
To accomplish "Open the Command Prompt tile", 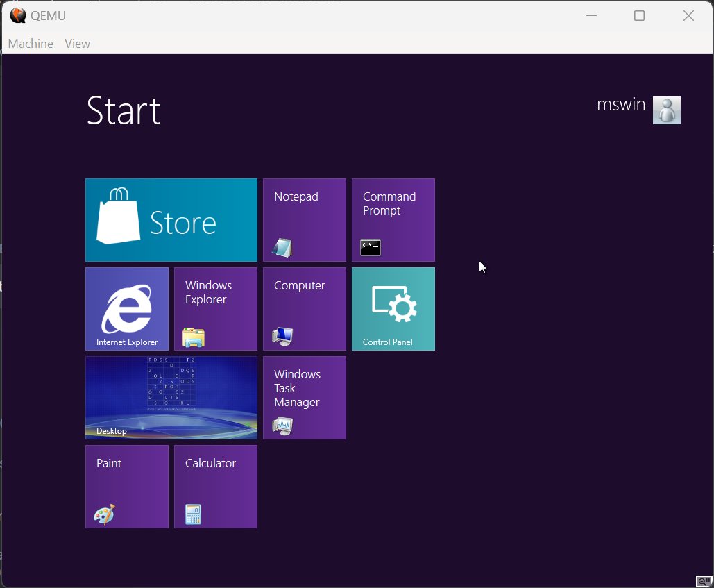I will tap(393, 220).
